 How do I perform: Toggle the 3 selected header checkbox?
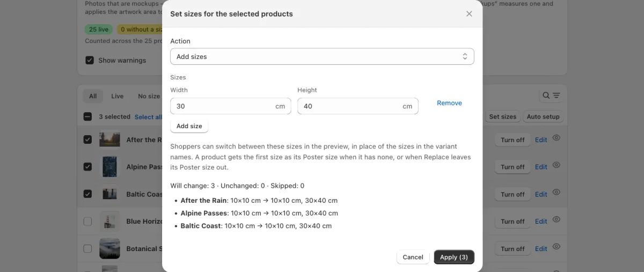(x=87, y=116)
